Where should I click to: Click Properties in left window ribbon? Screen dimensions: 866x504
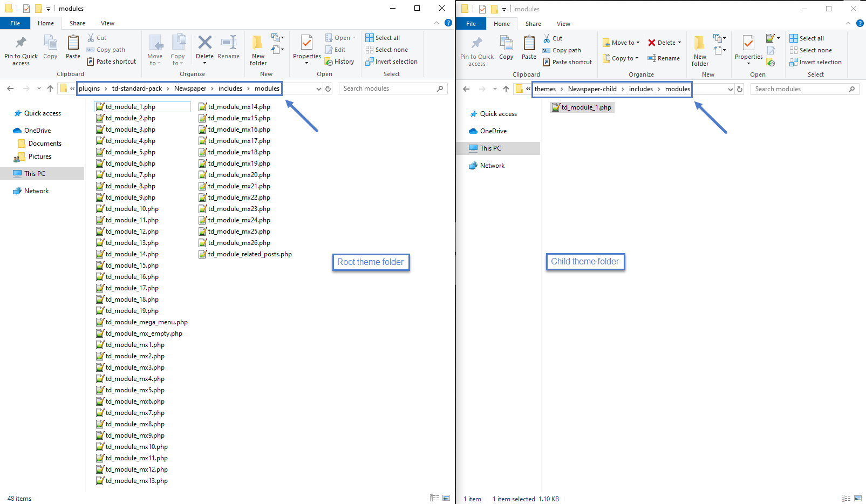pos(307,50)
